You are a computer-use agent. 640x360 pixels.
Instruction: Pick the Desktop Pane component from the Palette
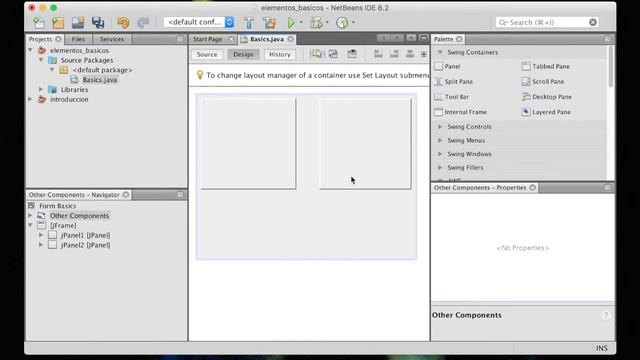547,97
